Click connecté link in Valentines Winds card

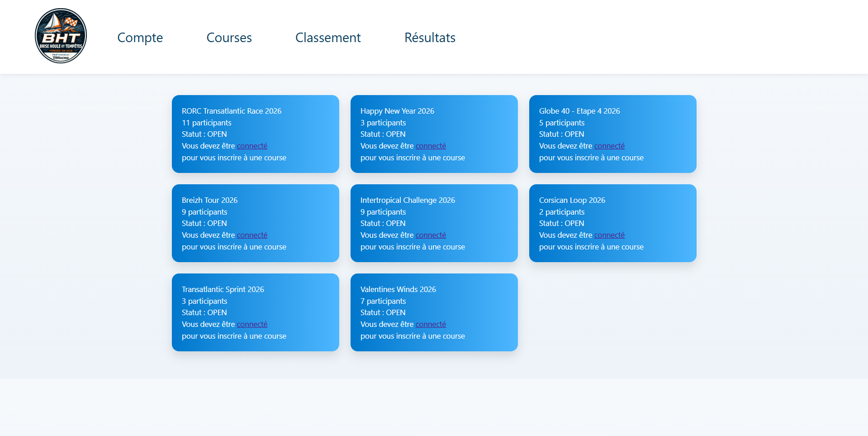431,324
